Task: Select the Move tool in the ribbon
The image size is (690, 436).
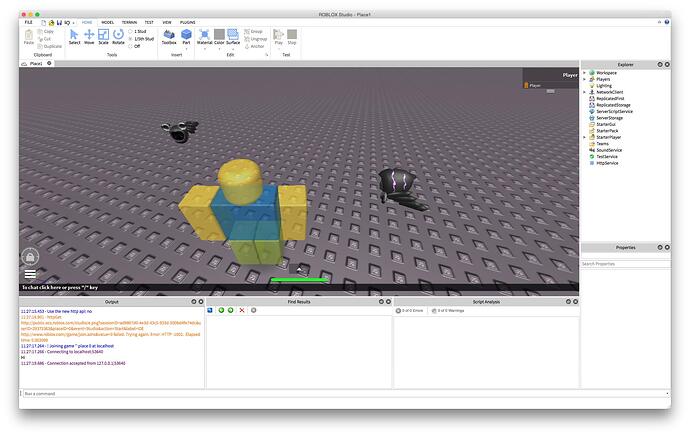Action: click(89, 37)
